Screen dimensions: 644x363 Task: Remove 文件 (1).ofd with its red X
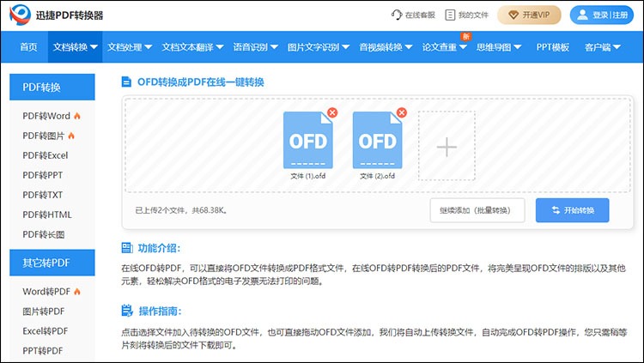(332, 112)
